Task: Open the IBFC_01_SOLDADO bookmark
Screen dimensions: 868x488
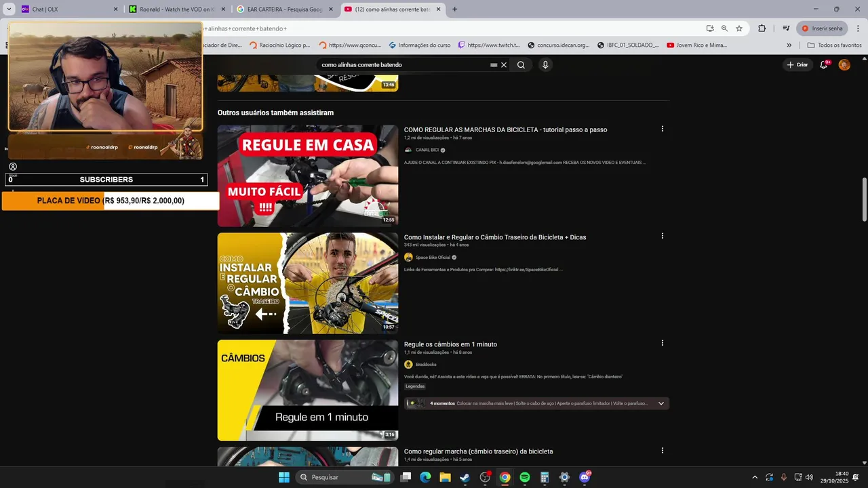Action: tap(628, 45)
